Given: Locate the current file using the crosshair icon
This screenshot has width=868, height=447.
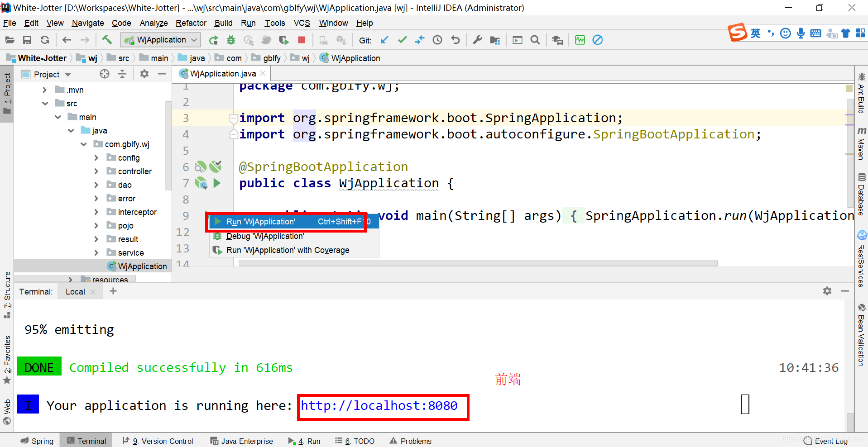Looking at the screenshot, I should coord(105,74).
